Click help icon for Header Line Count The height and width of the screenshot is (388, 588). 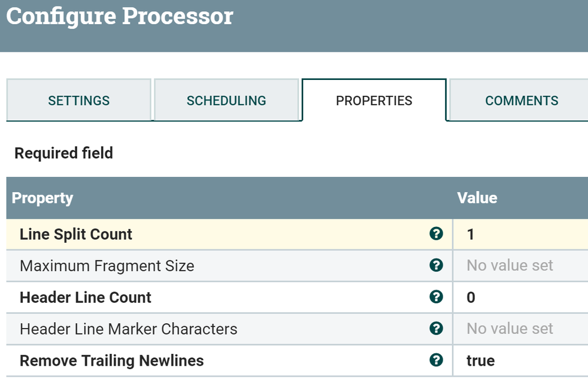coord(436,297)
